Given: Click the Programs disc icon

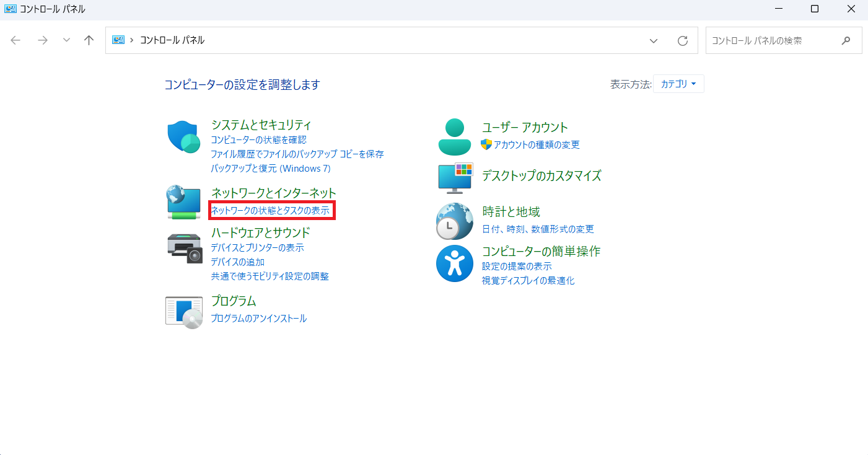Looking at the screenshot, I should tap(184, 312).
